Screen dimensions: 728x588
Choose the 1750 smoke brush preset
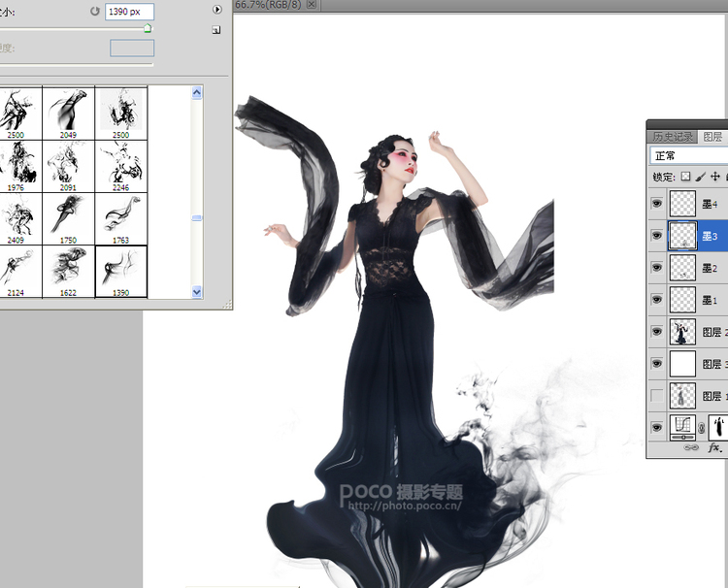[68, 218]
